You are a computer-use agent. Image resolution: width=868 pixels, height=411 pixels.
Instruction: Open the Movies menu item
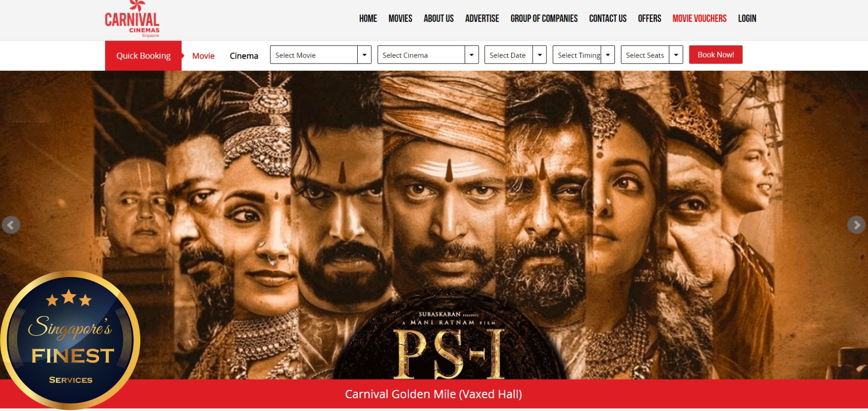400,18
